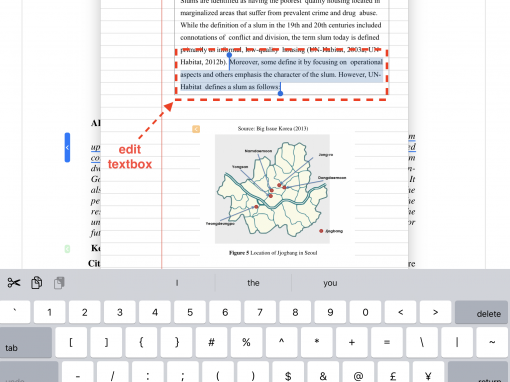Tap the highlighted text in textbox
The image size is (510, 382).
[281, 74]
